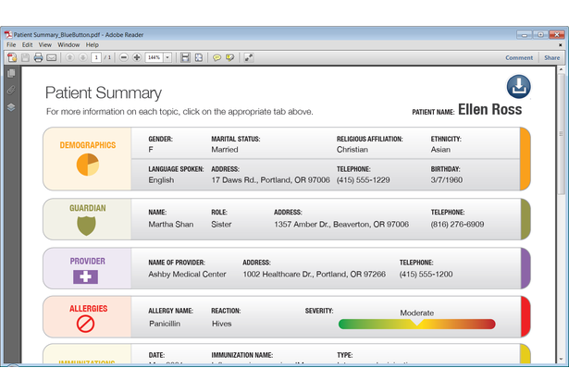Click the Provider medical cross icon
The width and height of the screenshot is (569, 392).
point(86,276)
